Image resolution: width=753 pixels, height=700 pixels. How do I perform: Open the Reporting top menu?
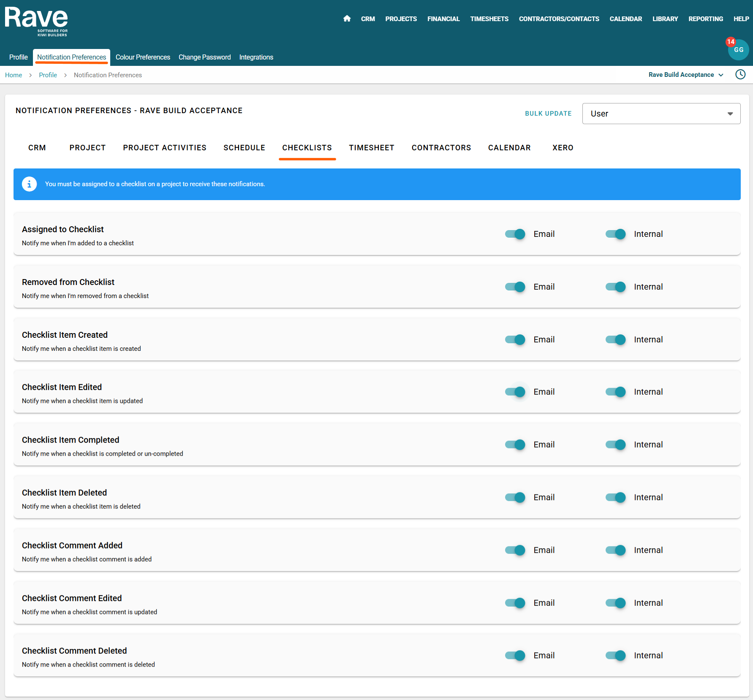[705, 19]
